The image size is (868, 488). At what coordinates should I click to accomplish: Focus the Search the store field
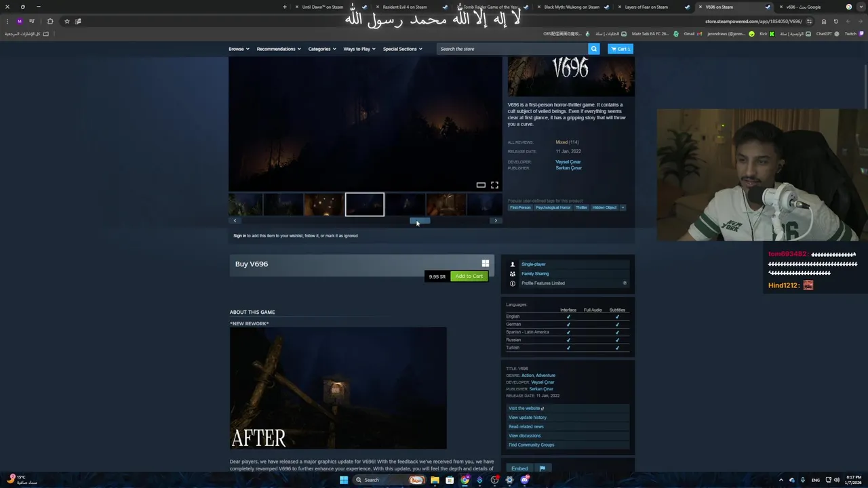[x=512, y=49]
